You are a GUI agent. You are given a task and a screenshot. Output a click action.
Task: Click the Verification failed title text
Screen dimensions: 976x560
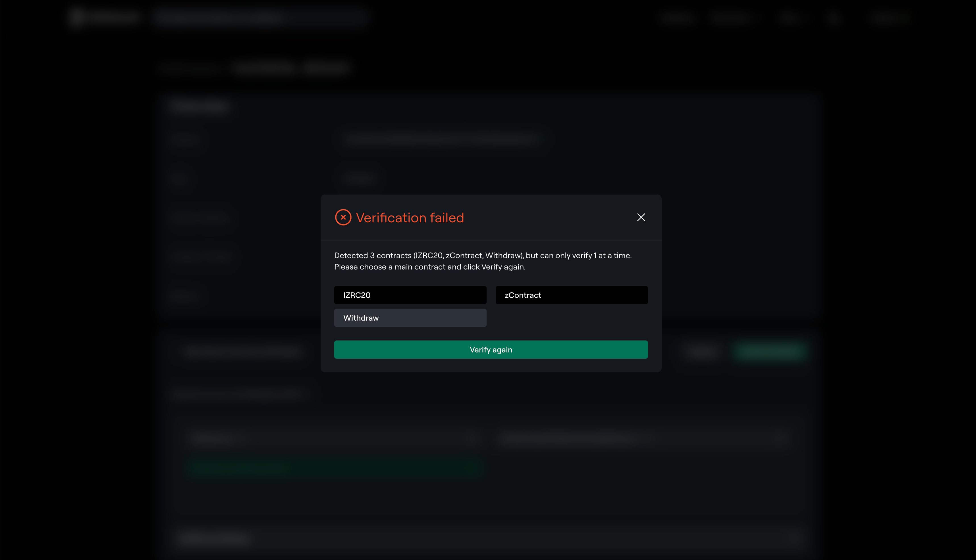coord(410,218)
